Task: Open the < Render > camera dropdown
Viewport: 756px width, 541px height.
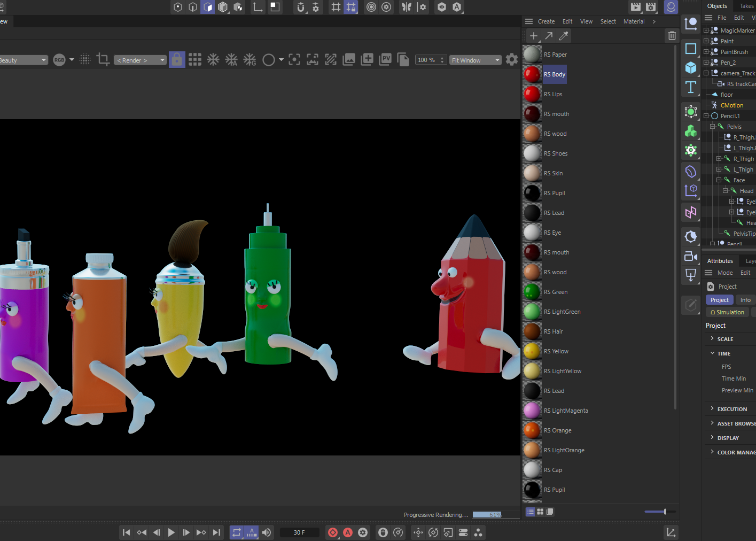Action: click(x=141, y=60)
